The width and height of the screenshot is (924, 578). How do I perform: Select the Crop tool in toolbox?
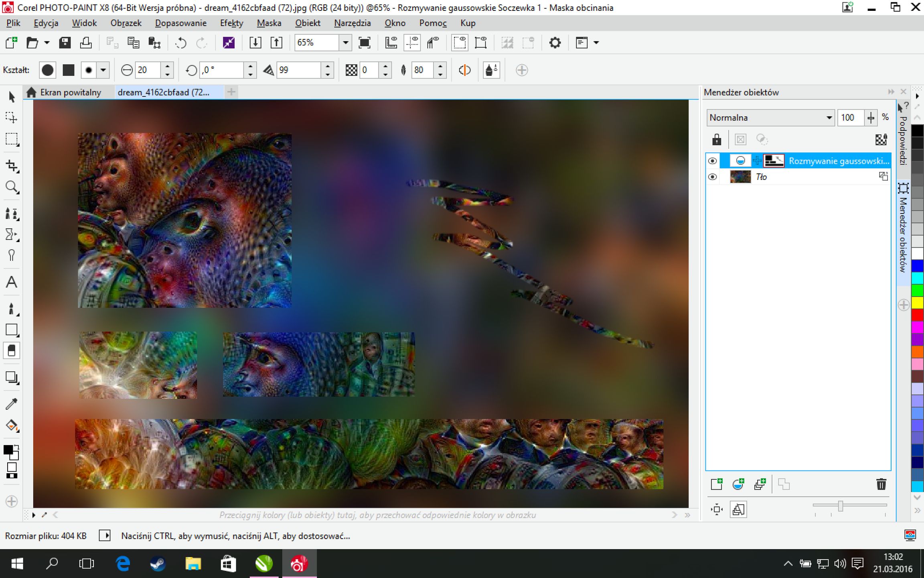[x=12, y=166]
